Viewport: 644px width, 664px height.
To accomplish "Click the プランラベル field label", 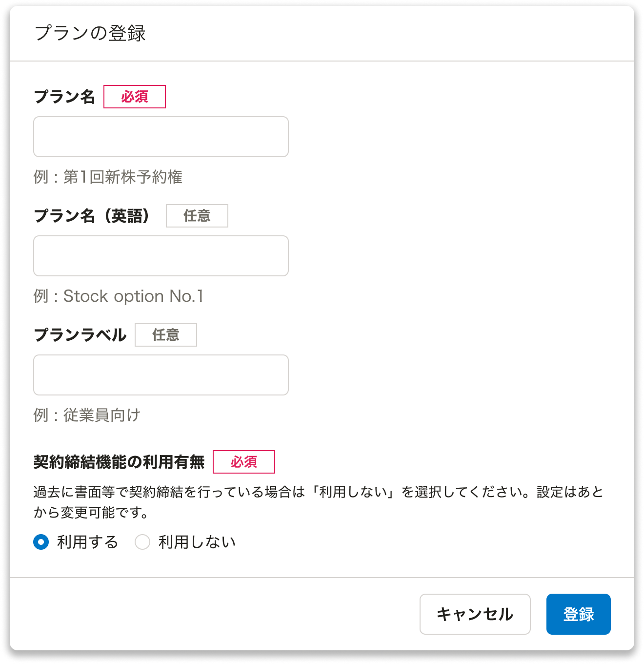I will point(80,335).
